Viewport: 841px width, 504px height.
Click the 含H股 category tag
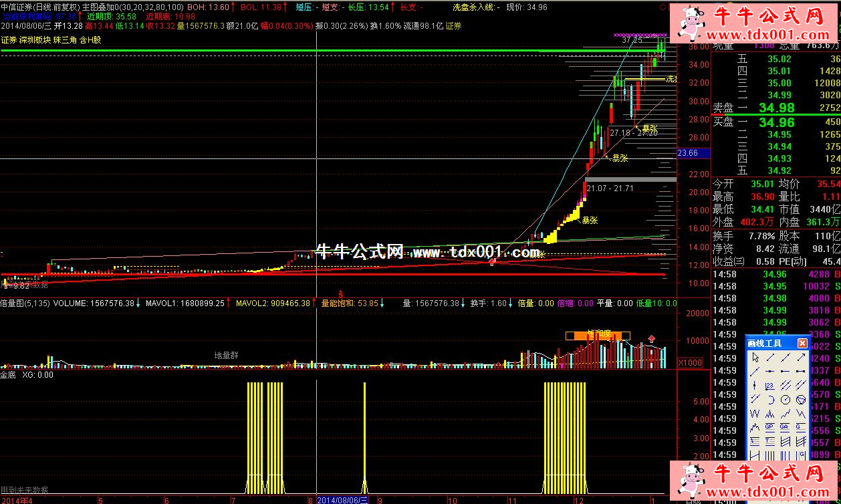pos(90,40)
